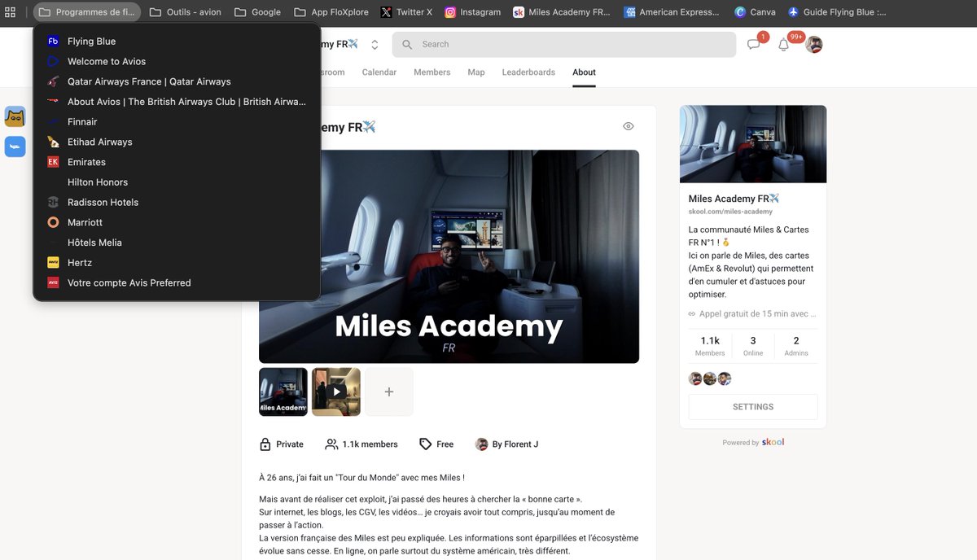This screenshot has height=560, width=977.
Task: Click the Skool search field
Action: 564,45
